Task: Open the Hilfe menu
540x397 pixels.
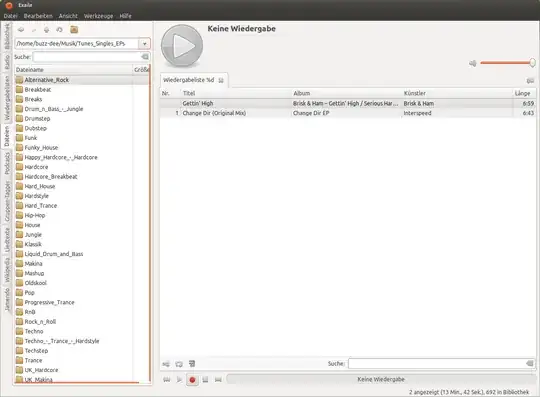Action: coord(125,16)
